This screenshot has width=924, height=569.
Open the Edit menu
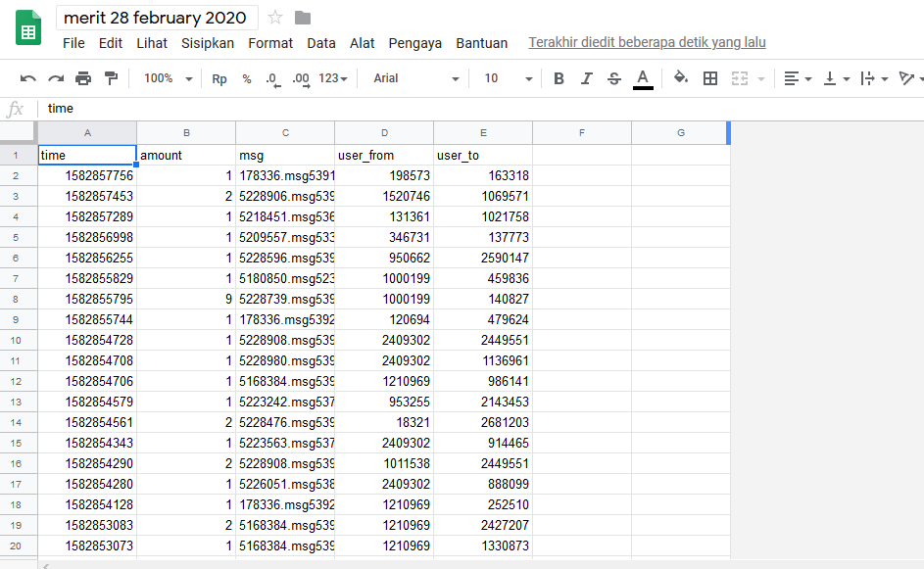(110, 43)
